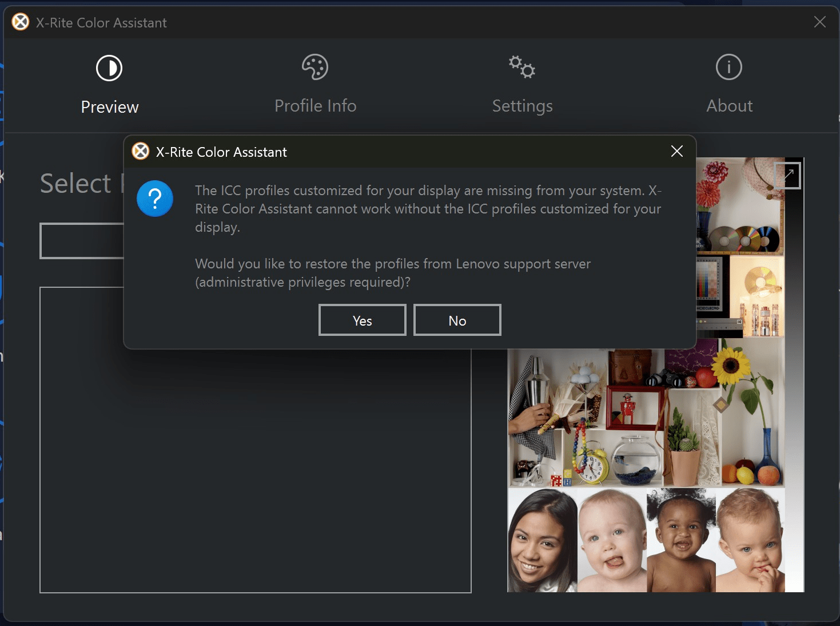Close the main X-Rite Color Assistant window
Screen dimensions: 840x626
(819, 22)
